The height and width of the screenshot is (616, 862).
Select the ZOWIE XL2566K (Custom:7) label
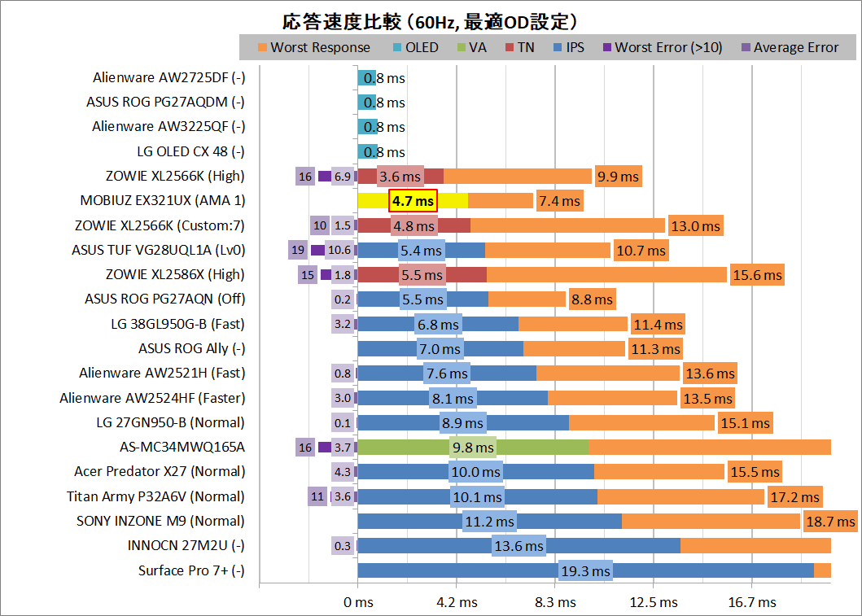160,225
